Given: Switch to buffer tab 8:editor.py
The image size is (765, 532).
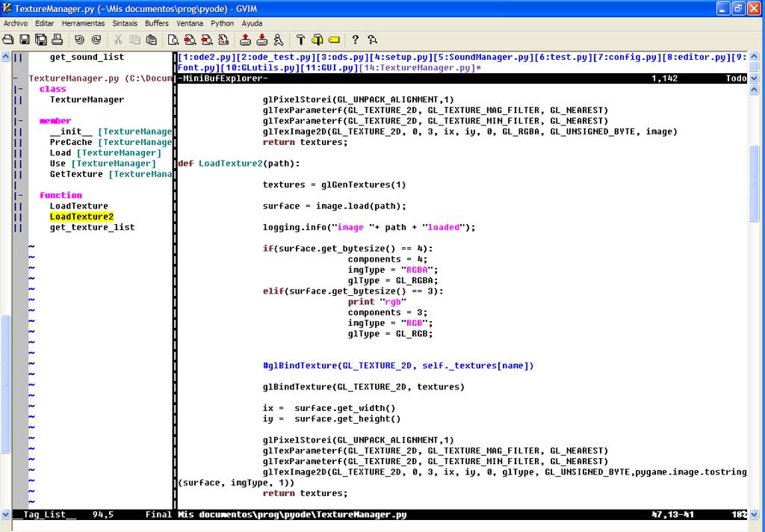Looking at the screenshot, I should pyautogui.click(x=696, y=57).
